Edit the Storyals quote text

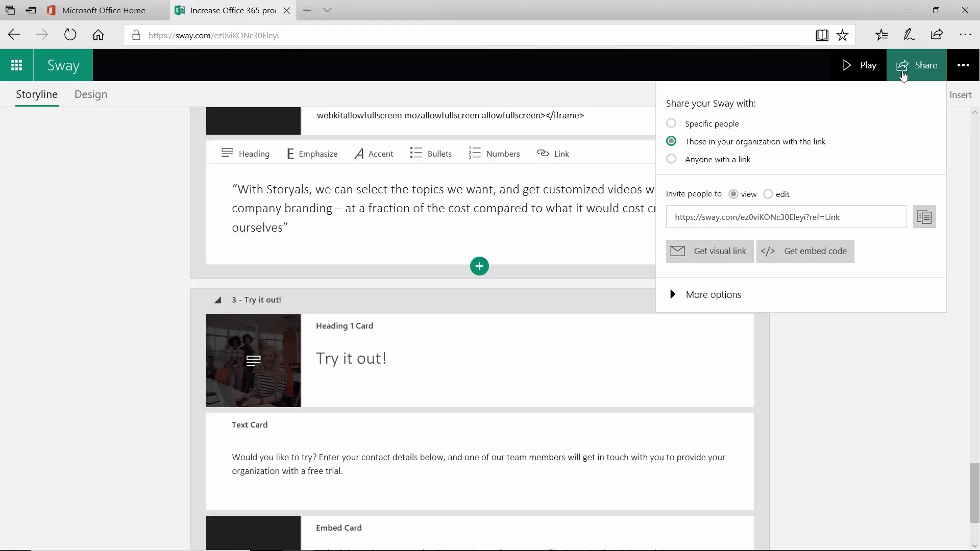pos(443,208)
